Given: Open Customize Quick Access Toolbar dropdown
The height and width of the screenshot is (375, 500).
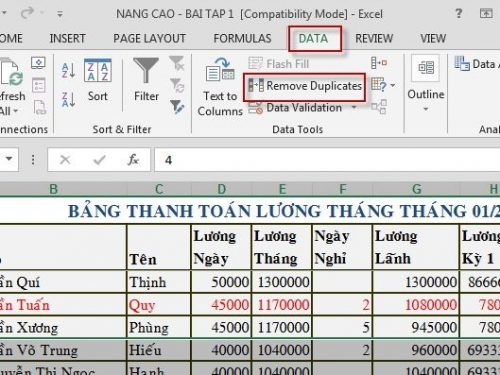Looking at the screenshot, I should pyautogui.click(x=60, y=14).
